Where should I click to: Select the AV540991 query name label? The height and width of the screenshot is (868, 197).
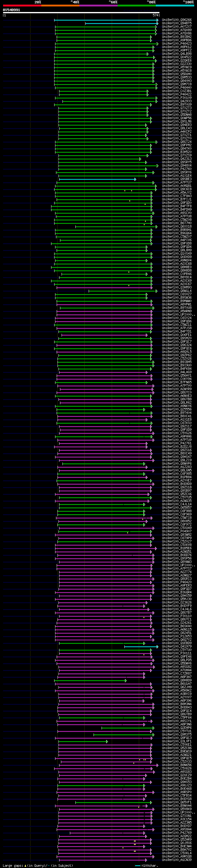[x=11, y=10]
